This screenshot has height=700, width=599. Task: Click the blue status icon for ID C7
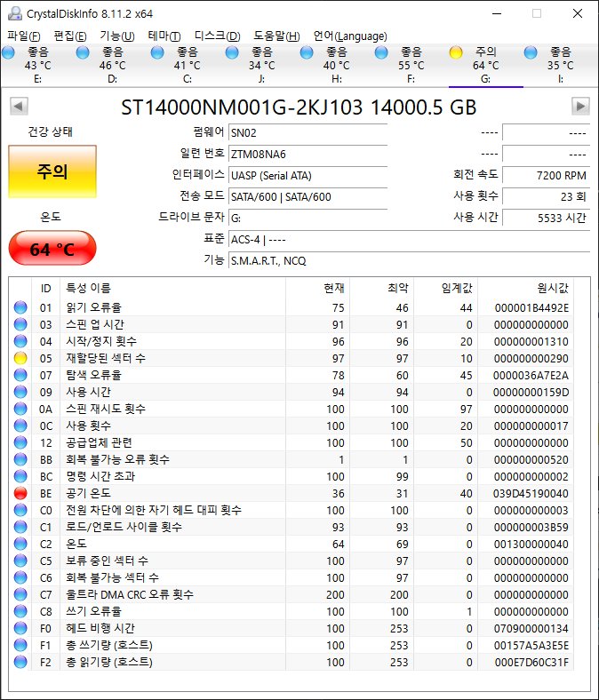(20, 594)
